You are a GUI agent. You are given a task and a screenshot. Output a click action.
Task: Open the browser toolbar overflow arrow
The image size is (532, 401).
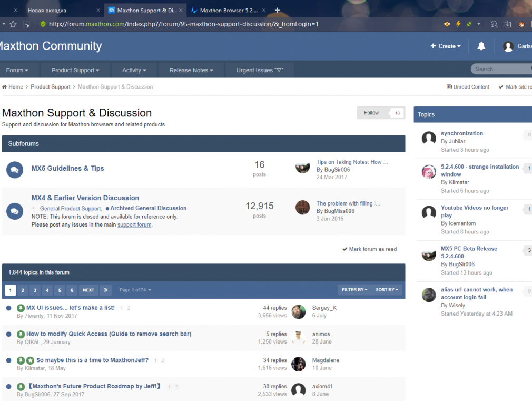coord(479,24)
